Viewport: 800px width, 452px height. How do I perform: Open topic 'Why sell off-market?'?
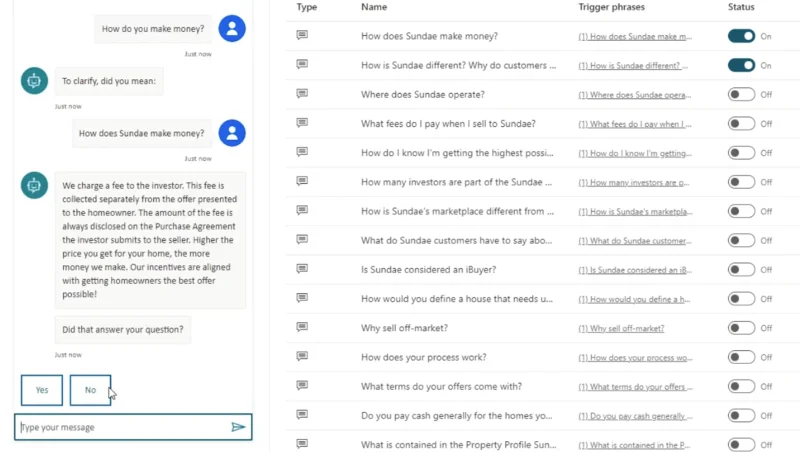(x=405, y=328)
